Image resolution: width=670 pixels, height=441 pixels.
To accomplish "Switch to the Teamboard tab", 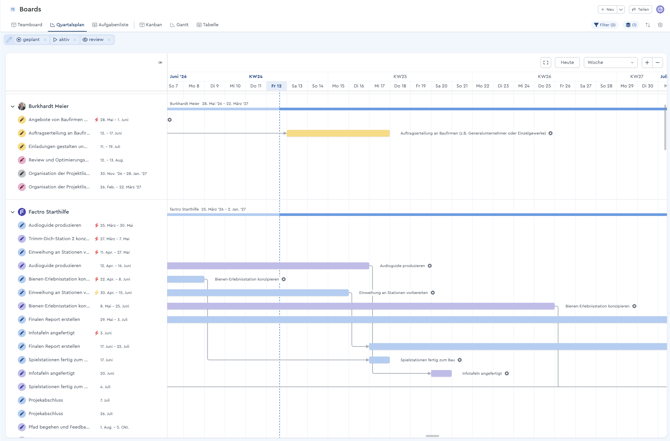I will [x=26, y=25].
